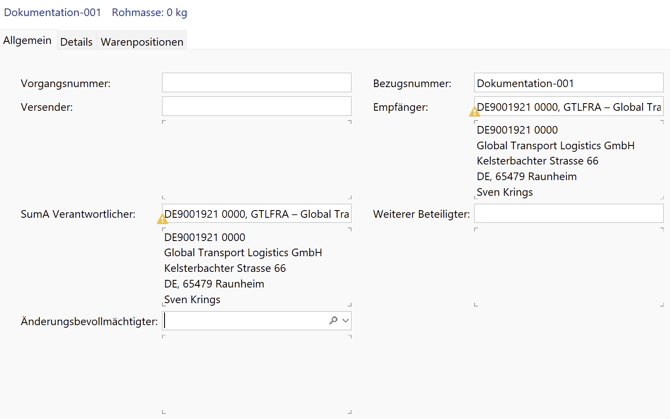The image size is (670, 419).
Task: Click the empty address box under Weiterer Beteiligter
Action: coord(568,267)
